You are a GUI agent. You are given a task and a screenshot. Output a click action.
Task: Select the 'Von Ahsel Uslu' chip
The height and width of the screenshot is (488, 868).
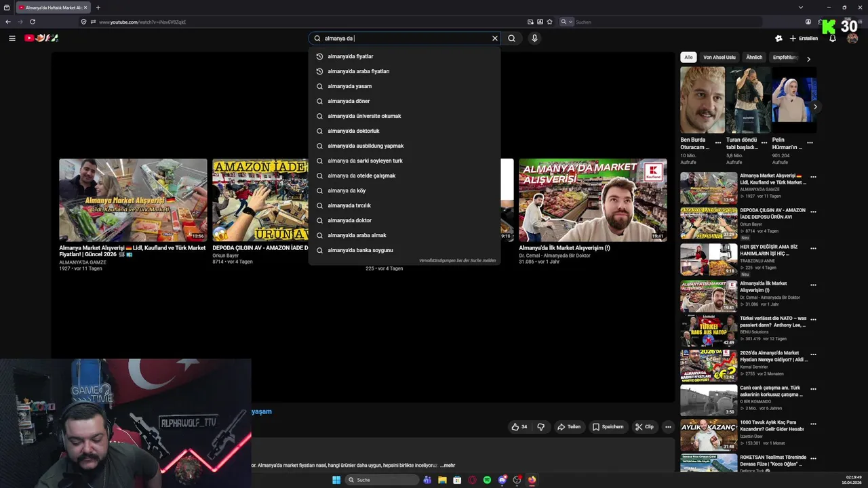click(719, 58)
